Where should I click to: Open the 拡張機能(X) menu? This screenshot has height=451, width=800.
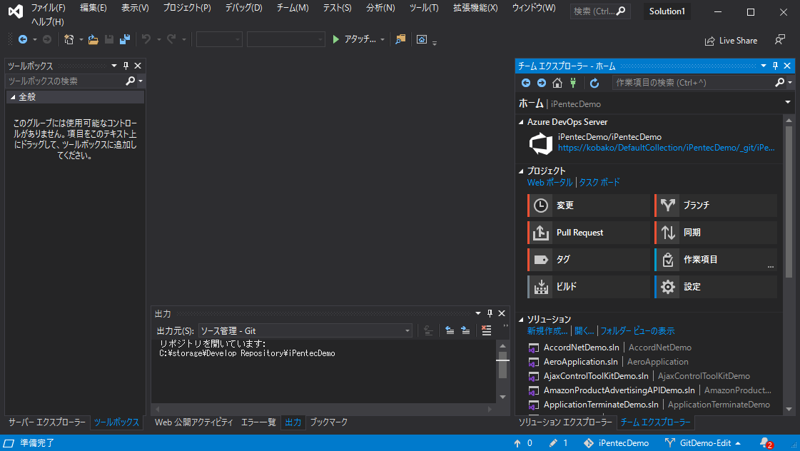tap(476, 8)
